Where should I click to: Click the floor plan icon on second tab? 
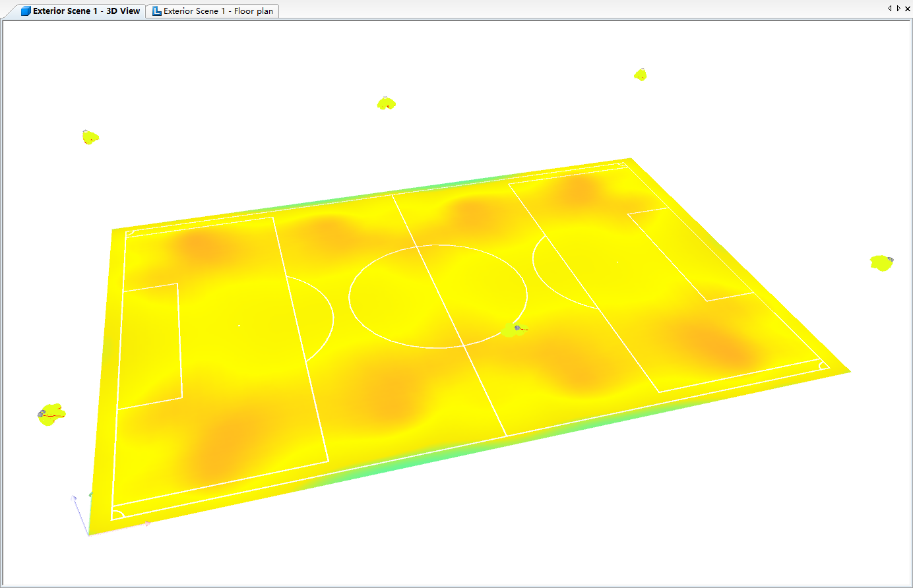156,11
